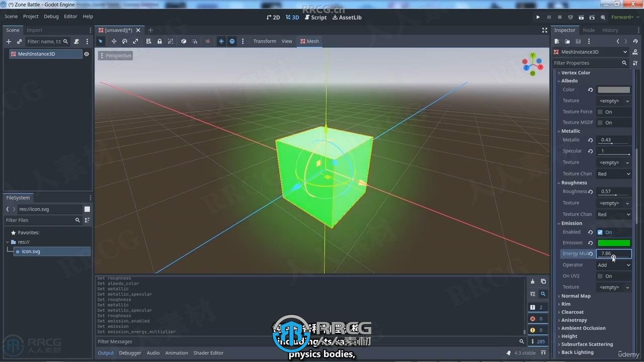Toggle visibility of MeshInstance3D node
The height and width of the screenshot is (362, 644).
click(87, 54)
